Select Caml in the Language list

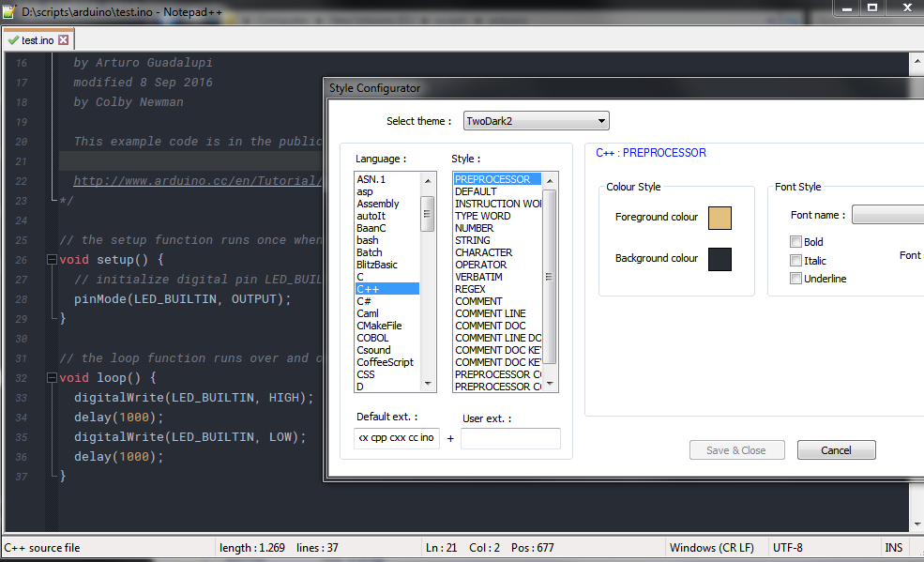click(x=368, y=313)
